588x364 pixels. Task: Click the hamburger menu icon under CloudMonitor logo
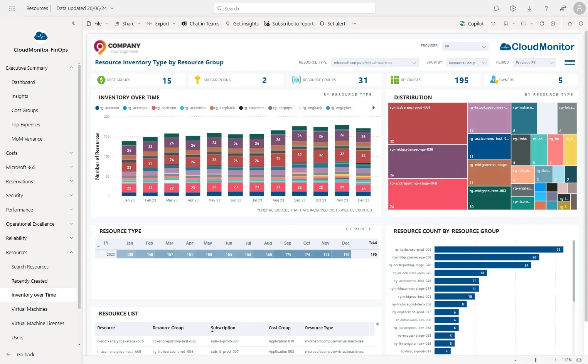tap(569, 62)
